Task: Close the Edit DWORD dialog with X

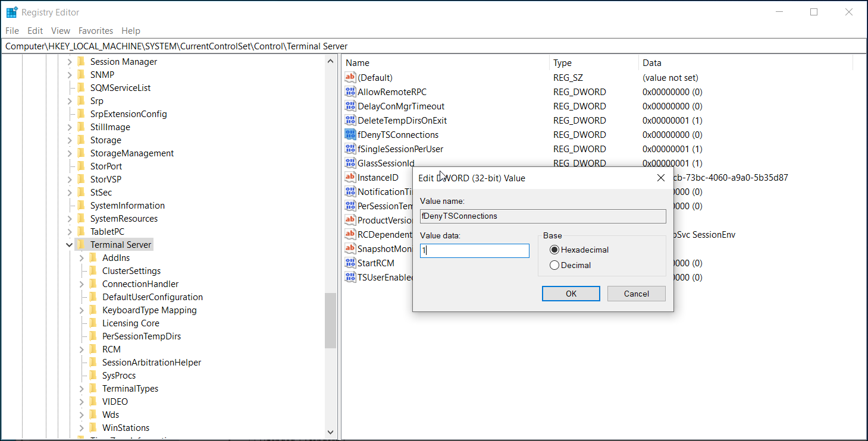Action: pyautogui.click(x=661, y=178)
